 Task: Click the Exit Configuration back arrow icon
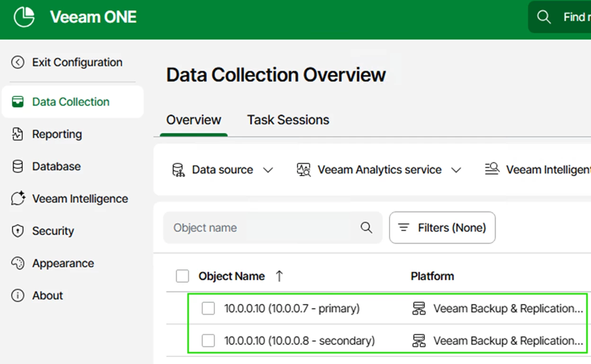(18, 62)
